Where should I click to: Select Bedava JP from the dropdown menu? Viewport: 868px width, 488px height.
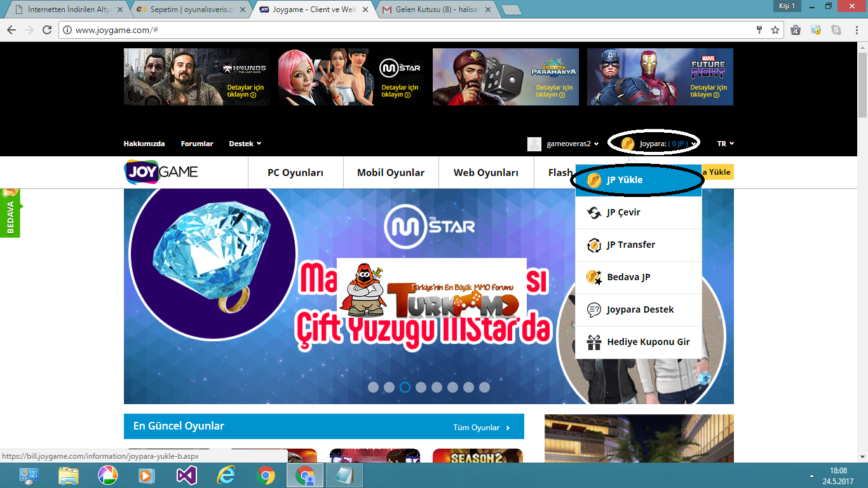(x=639, y=277)
